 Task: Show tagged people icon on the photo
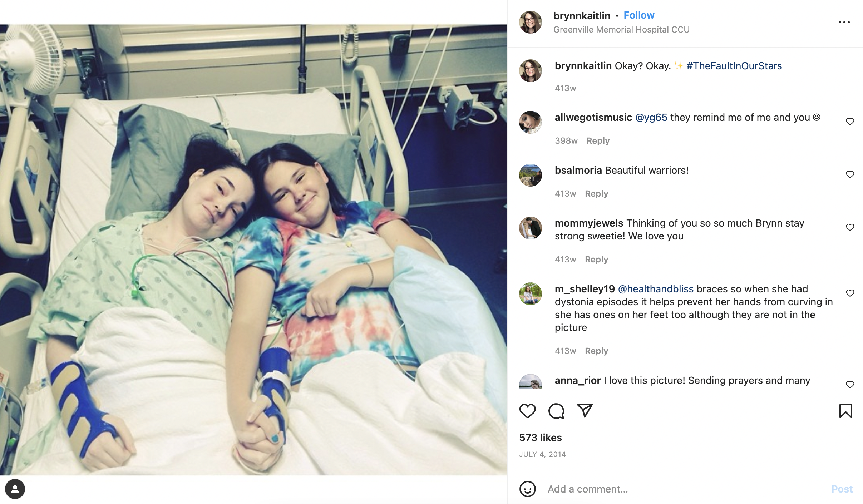coord(15,489)
